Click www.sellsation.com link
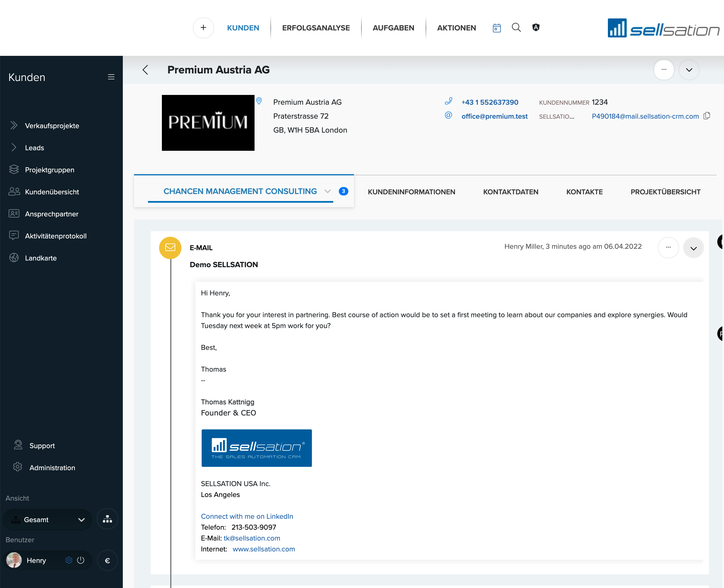724x588 pixels. pos(264,549)
